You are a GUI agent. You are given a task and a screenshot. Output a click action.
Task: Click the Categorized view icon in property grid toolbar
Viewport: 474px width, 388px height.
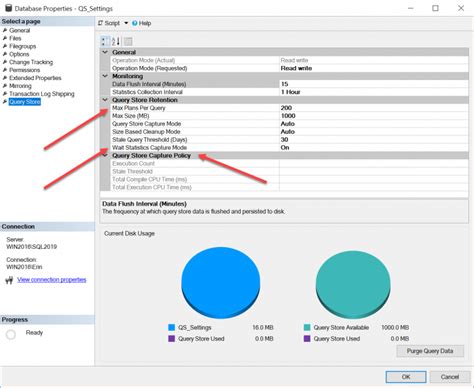tap(105, 41)
